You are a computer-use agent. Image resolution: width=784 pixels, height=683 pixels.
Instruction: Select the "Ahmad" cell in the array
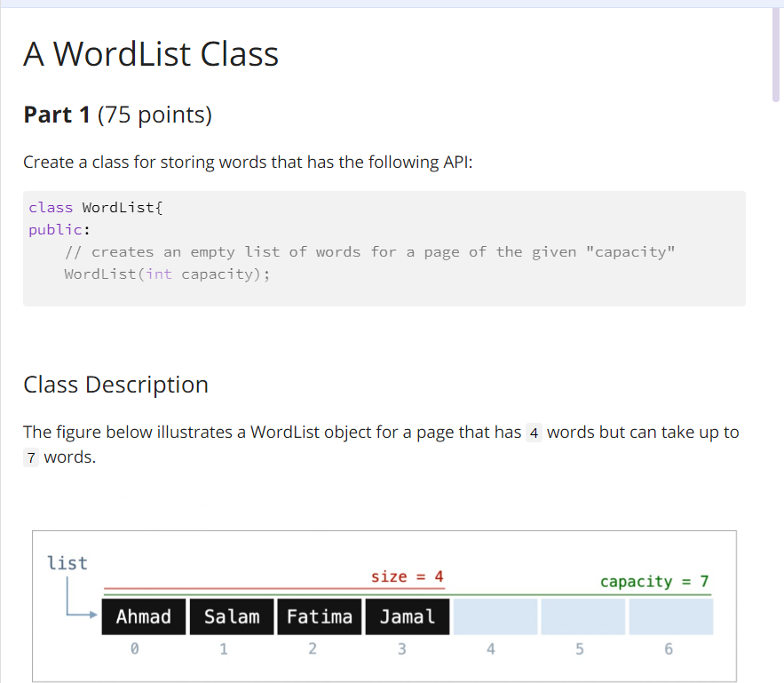coord(143,616)
